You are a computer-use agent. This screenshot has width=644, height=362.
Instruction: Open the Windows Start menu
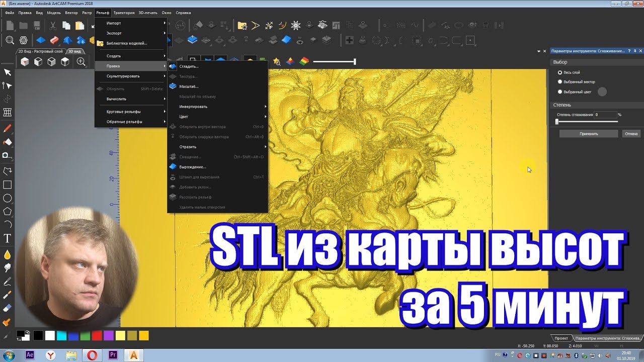10,355
